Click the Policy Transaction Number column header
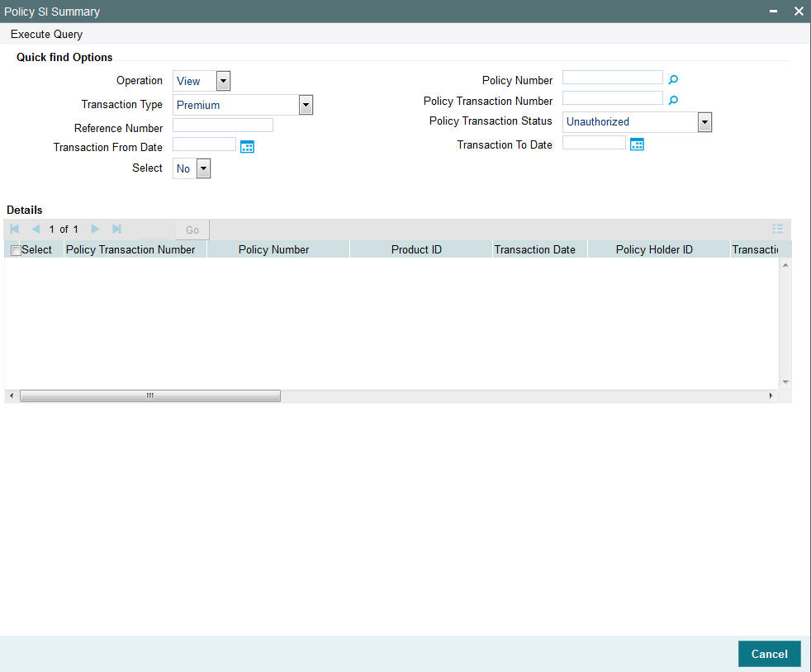Screen dimensions: 811x672 [135, 249]
